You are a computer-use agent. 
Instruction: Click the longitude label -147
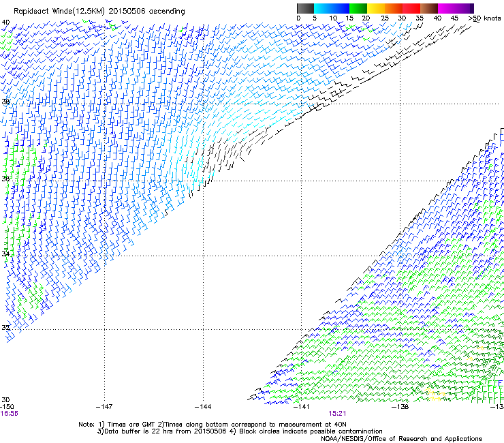click(104, 407)
